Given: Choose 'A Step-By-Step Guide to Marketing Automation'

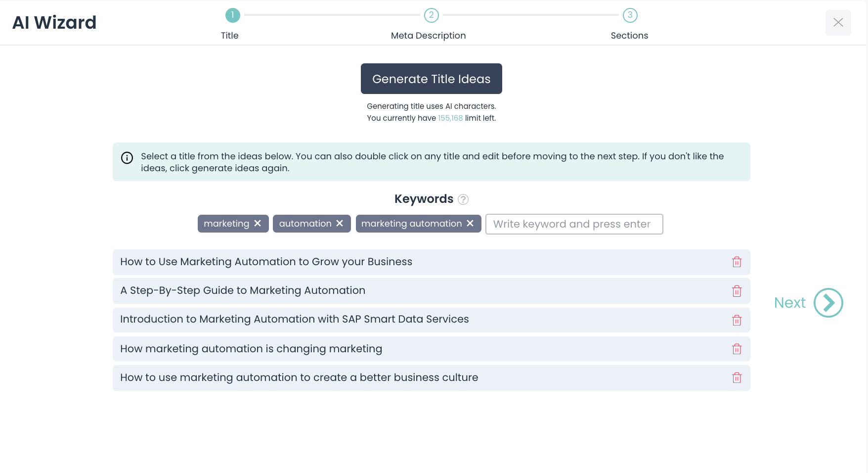Looking at the screenshot, I should click(x=243, y=290).
